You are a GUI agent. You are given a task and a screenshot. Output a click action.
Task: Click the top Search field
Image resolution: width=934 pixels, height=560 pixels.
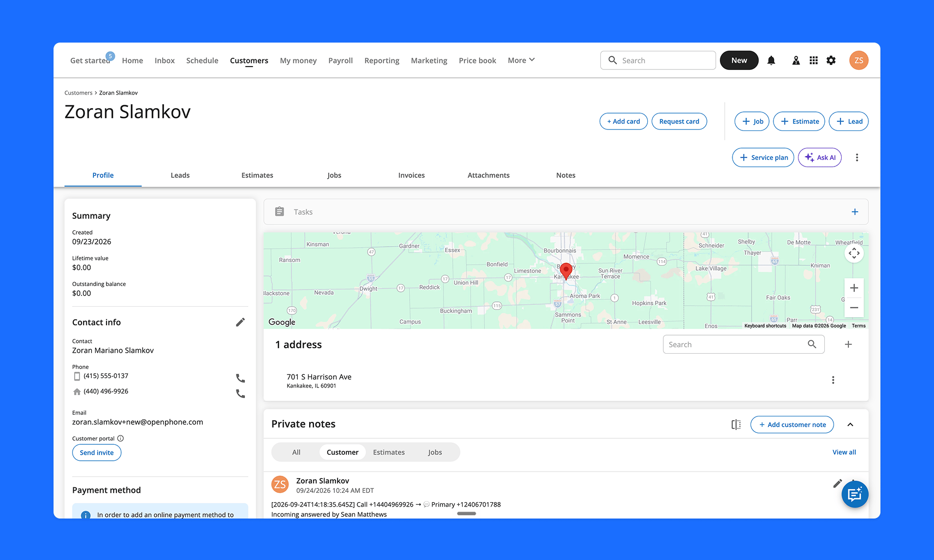pyautogui.click(x=658, y=61)
